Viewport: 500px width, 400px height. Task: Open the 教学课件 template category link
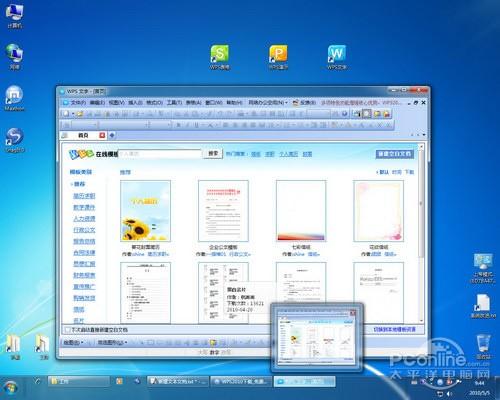(84, 207)
